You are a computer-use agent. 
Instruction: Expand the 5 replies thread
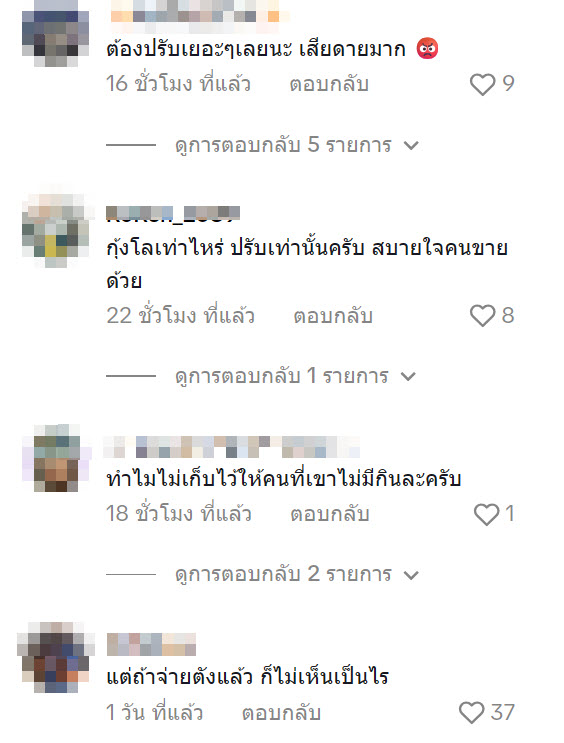click(297, 145)
